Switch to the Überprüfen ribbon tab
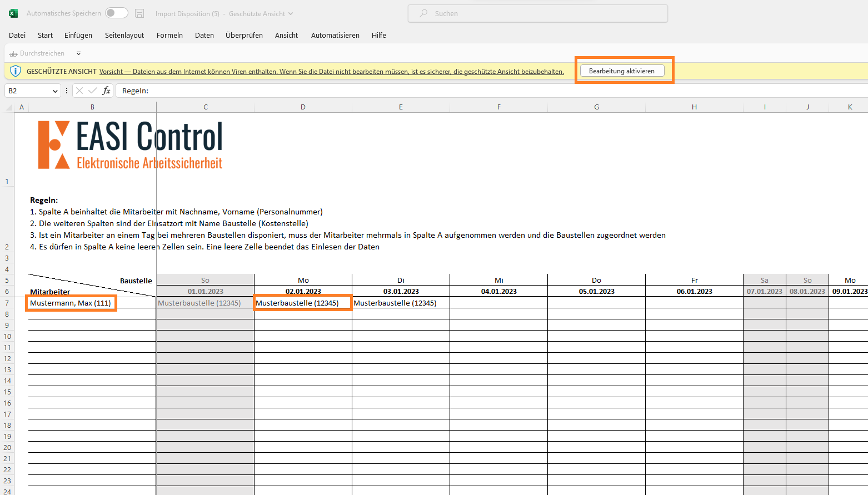The width and height of the screenshot is (868, 495). tap(244, 35)
